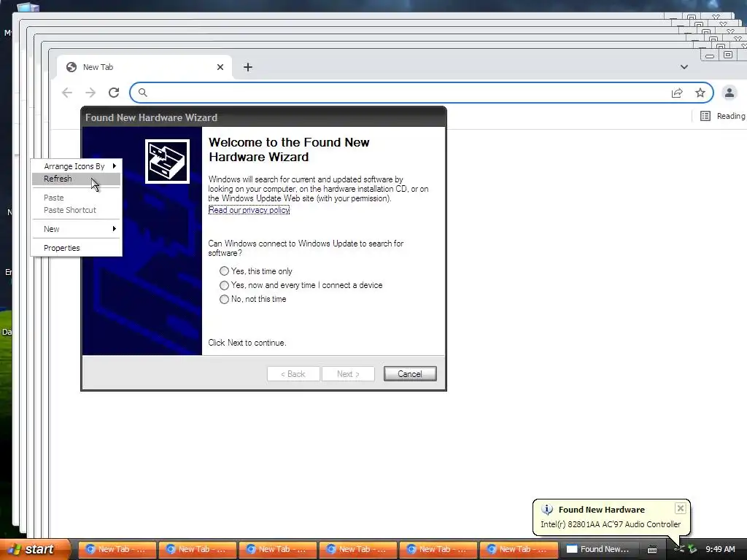Open 'Read our privacy policy' link

click(x=249, y=210)
